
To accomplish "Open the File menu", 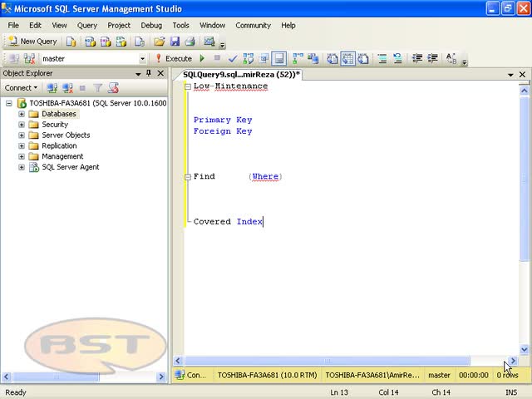I will (x=13, y=26).
